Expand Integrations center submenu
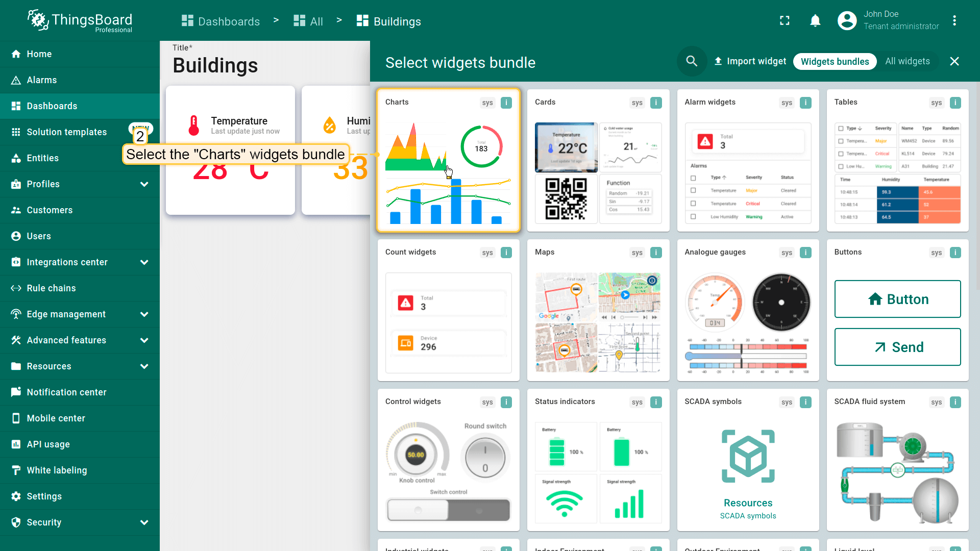This screenshot has width=980, height=551. [144, 262]
